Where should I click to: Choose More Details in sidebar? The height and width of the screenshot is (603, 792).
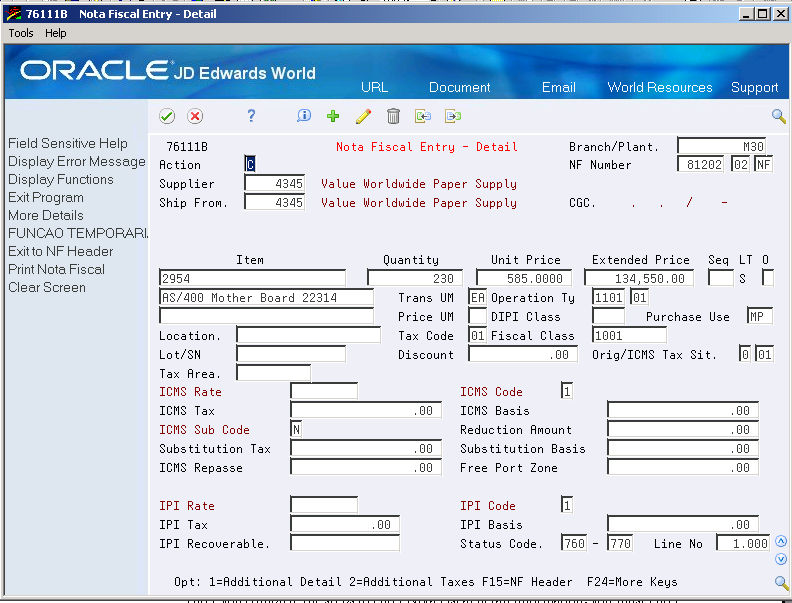click(x=46, y=215)
